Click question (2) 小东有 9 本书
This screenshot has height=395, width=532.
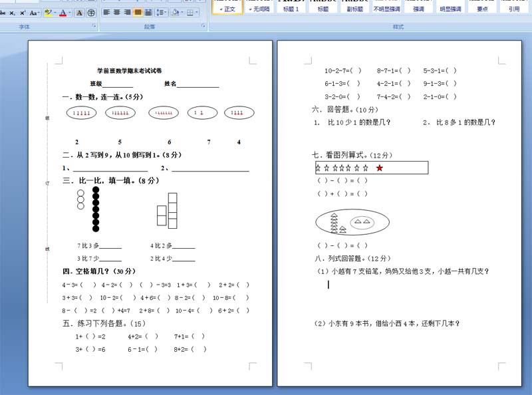pyautogui.click(x=387, y=323)
